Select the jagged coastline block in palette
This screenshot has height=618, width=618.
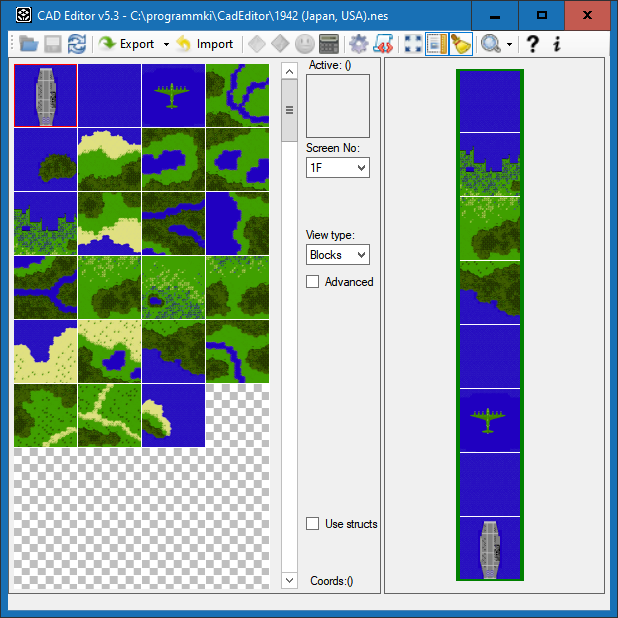(x=45, y=223)
